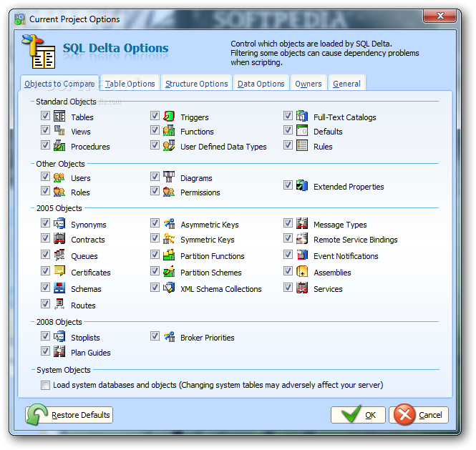Click the Services icon

[302, 288]
